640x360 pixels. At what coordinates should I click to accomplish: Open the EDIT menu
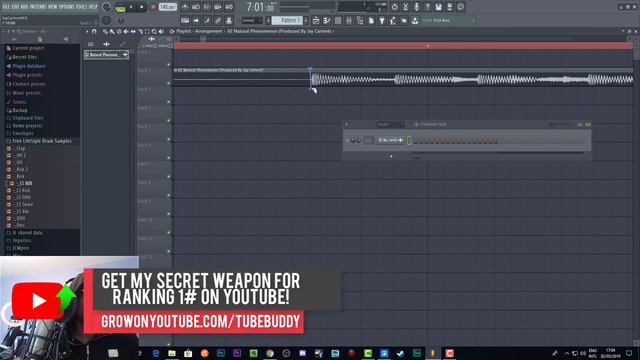(15, 7)
